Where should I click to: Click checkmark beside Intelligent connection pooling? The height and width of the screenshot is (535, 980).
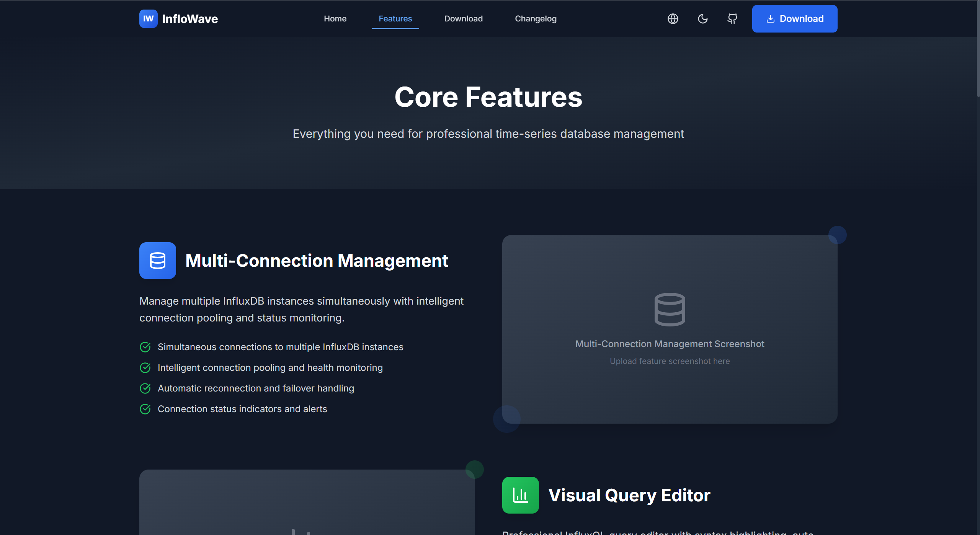[145, 368]
